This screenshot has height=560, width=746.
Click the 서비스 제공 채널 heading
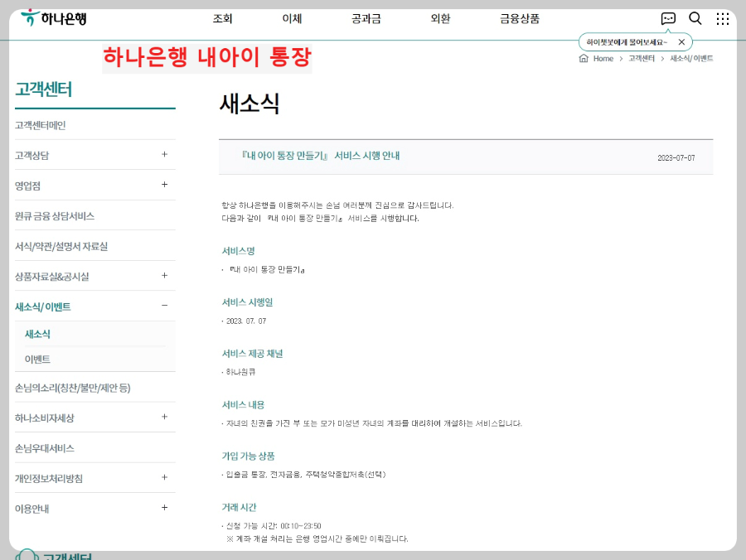(252, 353)
